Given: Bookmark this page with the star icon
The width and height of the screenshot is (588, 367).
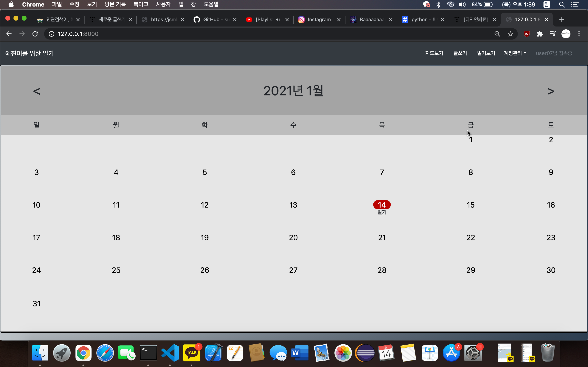Looking at the screenshot, I should pyautogui.click(x=510, y=34).
